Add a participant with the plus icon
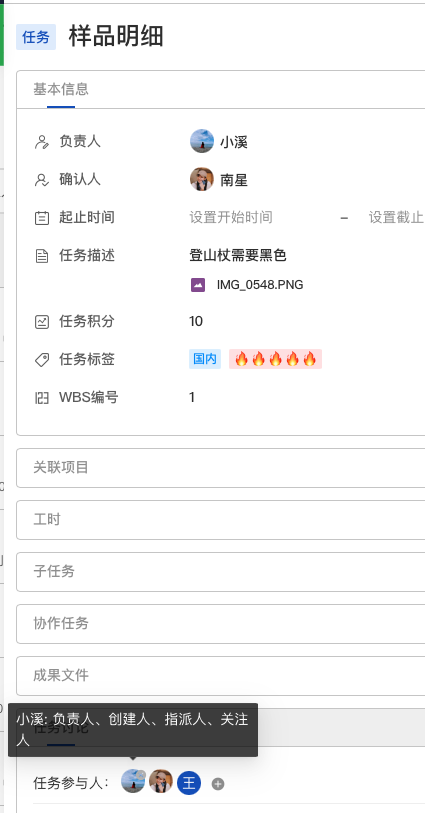Screen dimensions: 425x813 pyautogui.click(x=218, y=784)
